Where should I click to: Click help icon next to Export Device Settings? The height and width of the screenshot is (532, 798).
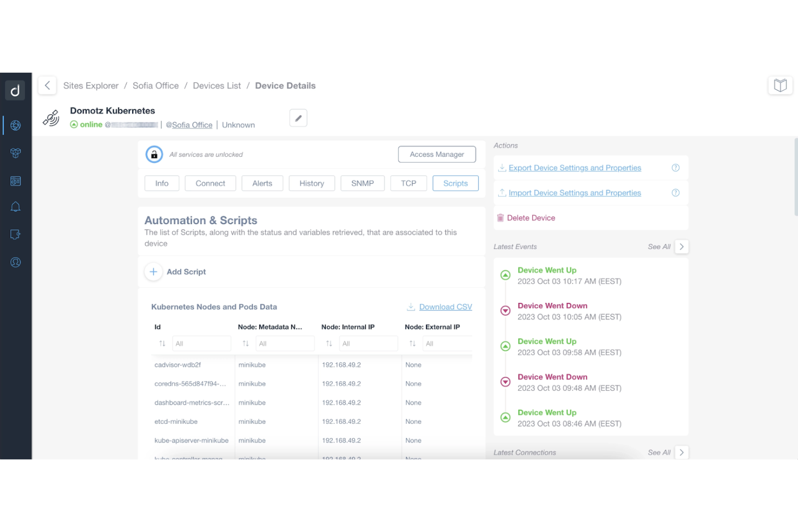point(675,168)
